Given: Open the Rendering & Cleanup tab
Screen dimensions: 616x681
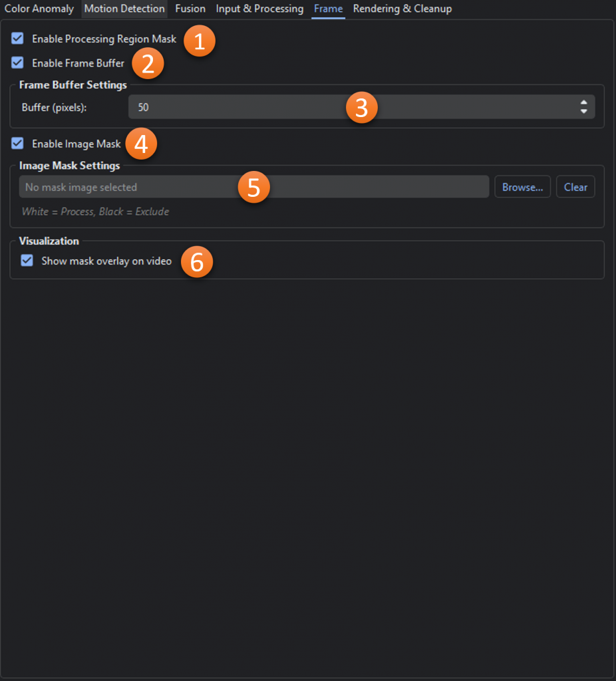Looking at the screenshot, I should coord(402,9).
